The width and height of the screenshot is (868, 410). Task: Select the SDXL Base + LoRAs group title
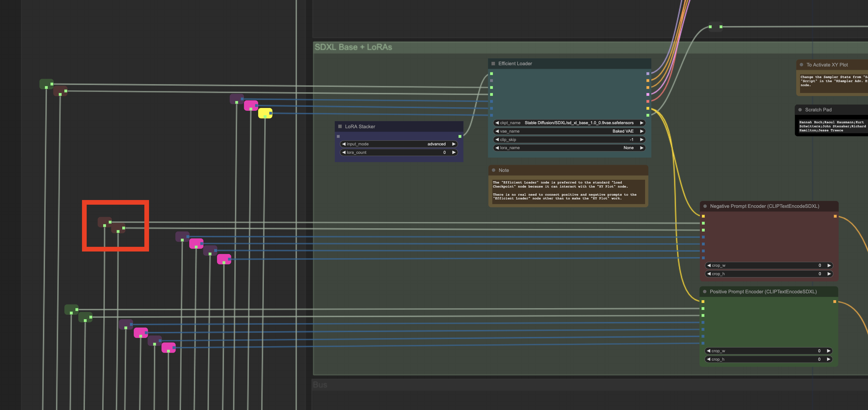pos(353,47)
